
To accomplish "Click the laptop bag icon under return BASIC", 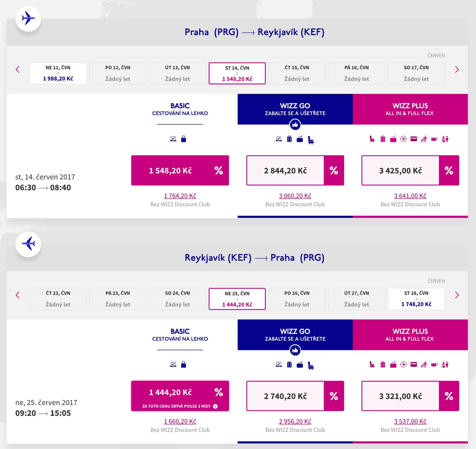I will click(x=173, y=365).
